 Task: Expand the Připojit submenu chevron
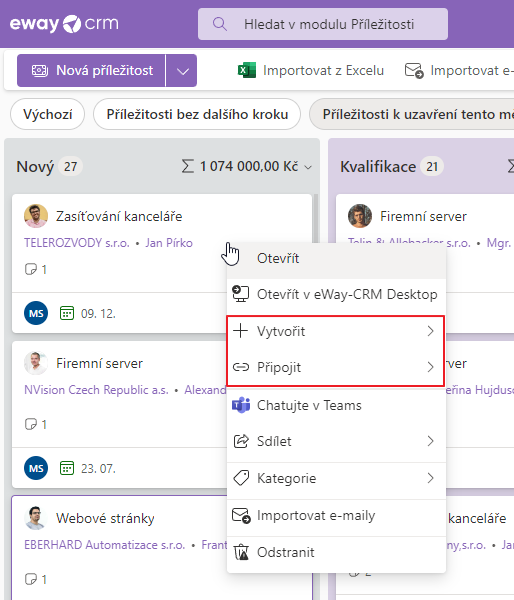[x=431, y=367]
